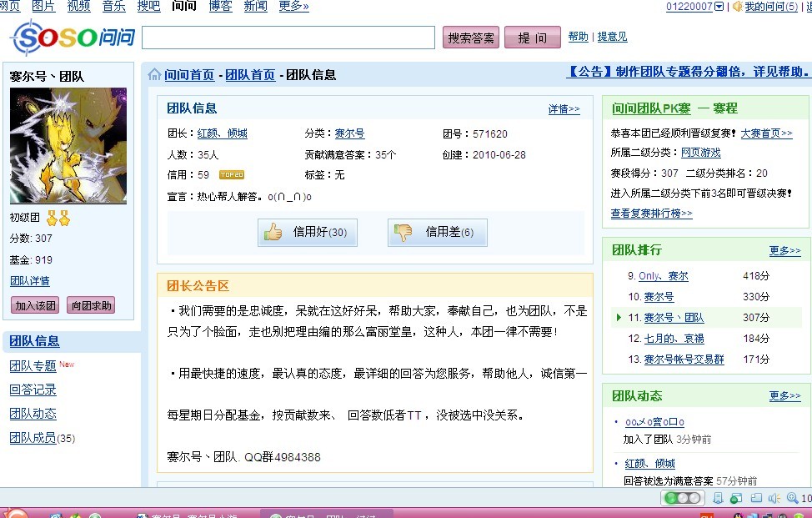Open the 赛尔号 category link

pyautogui.click(x=349, y=133)
